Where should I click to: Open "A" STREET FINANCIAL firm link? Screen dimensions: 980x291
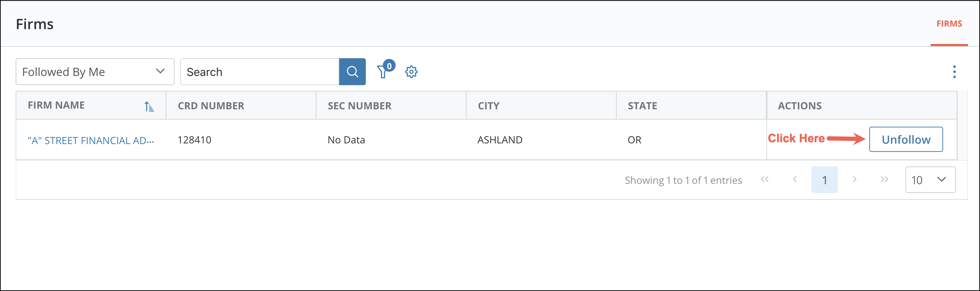coord(90,141)
